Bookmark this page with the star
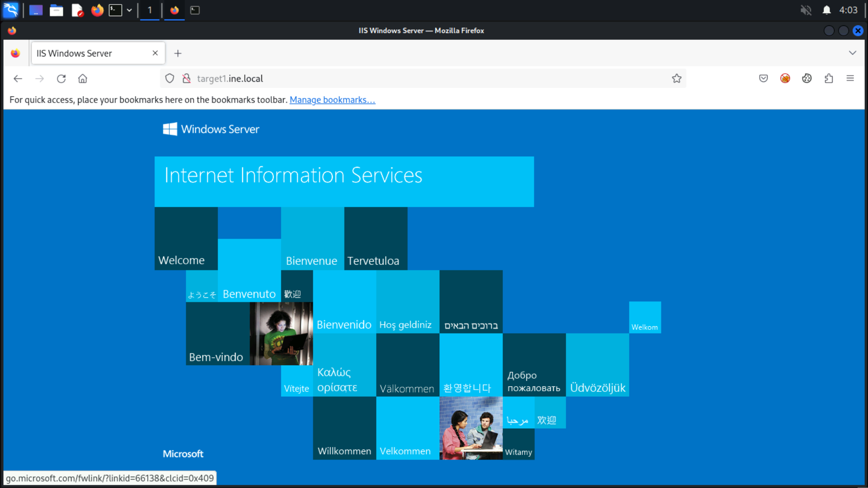This screenshot has height=488, width=868. coord(677,78)
